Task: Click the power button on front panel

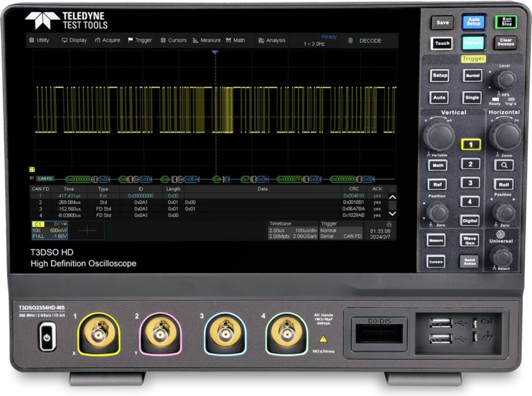Action: pos(47,337)
